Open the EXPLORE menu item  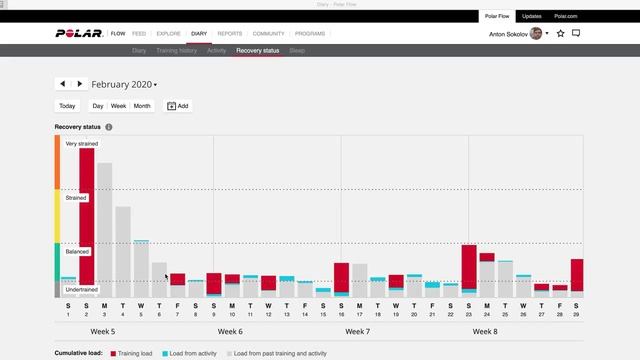[168, 33]
